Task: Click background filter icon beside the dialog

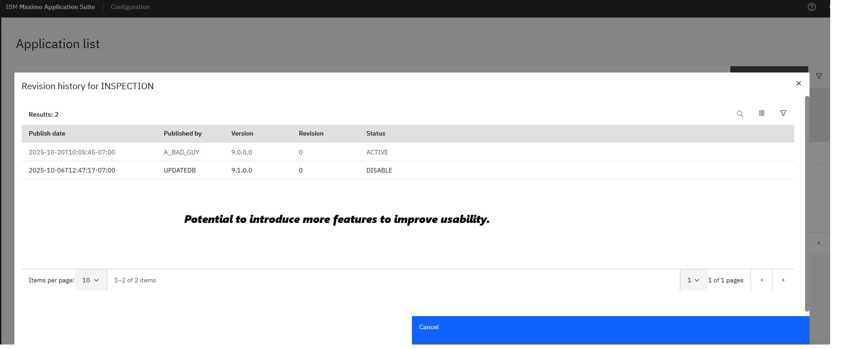Action: [819, 77]
